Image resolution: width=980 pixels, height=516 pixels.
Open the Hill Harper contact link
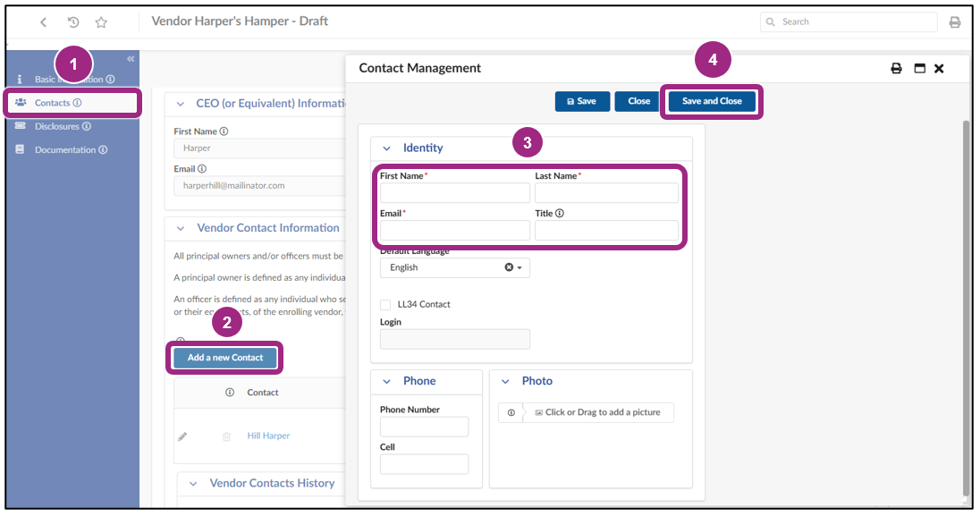coord(267,436)
